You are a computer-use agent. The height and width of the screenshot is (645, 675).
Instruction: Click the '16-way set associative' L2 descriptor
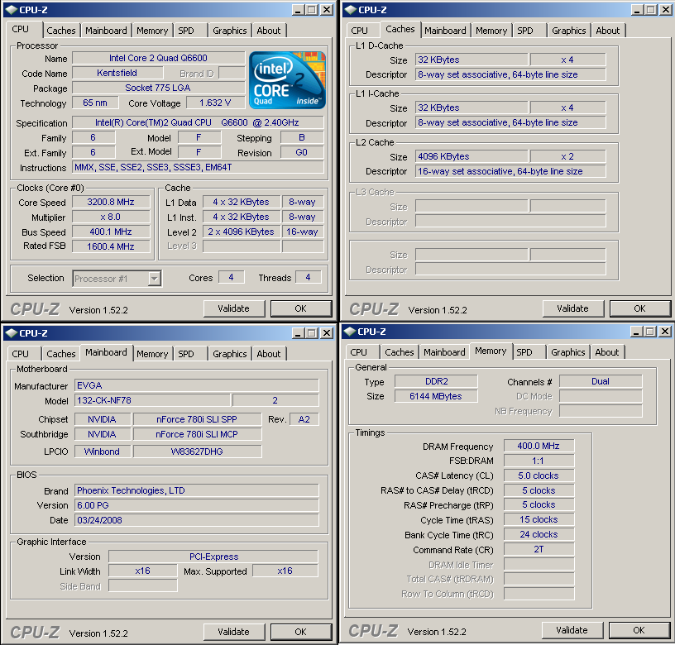[510, 171]
